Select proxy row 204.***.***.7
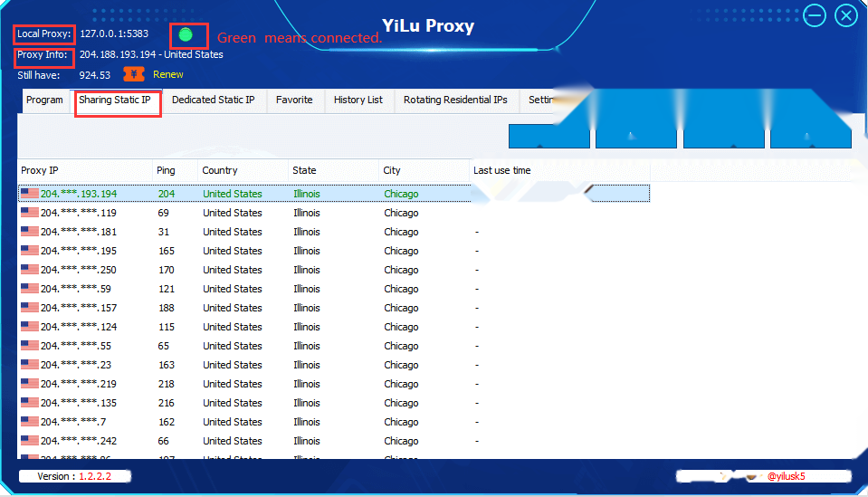868x497 pixels. click(x=334, y=422)
